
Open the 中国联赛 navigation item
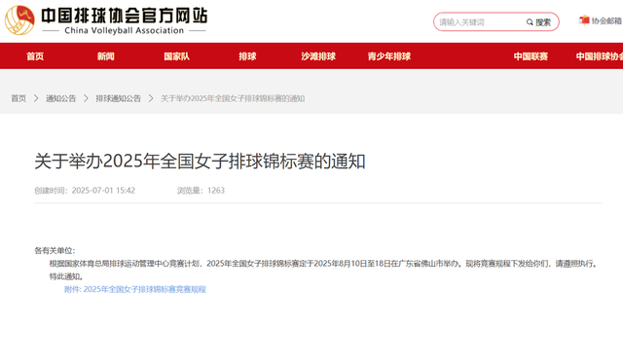[531, 56]
